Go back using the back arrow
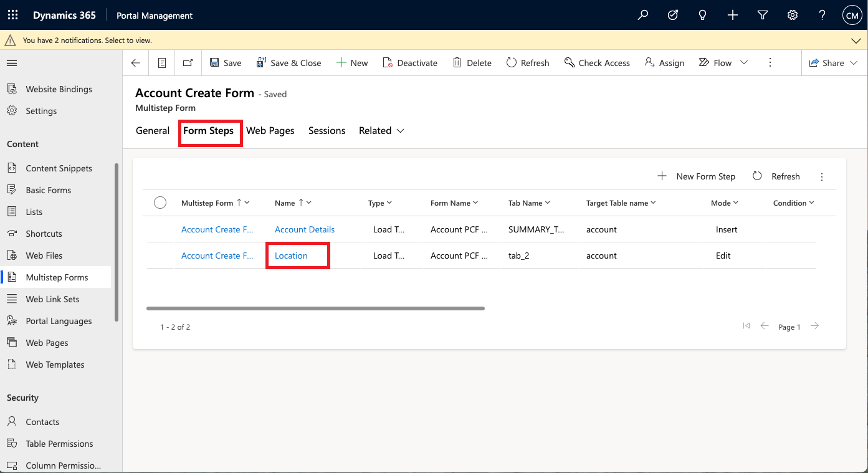Image resolution: width=868 pixels, height=473 pixels. point(136,63)
